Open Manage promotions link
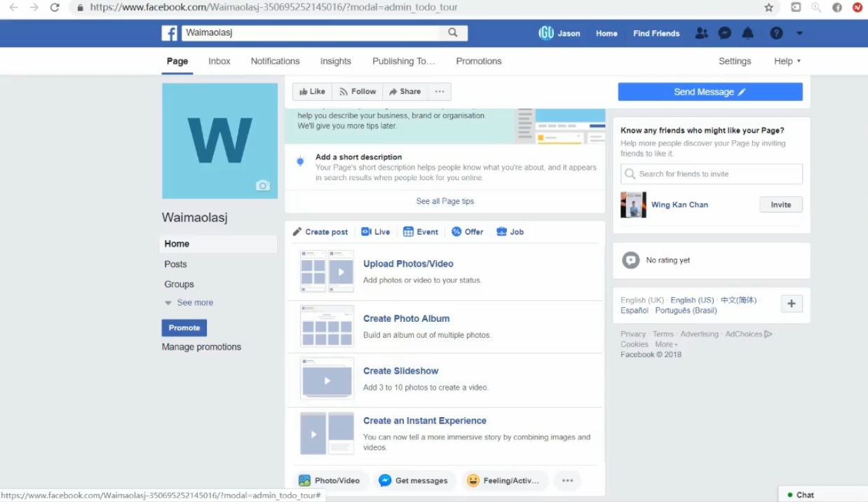 click(x=201, y=347)
